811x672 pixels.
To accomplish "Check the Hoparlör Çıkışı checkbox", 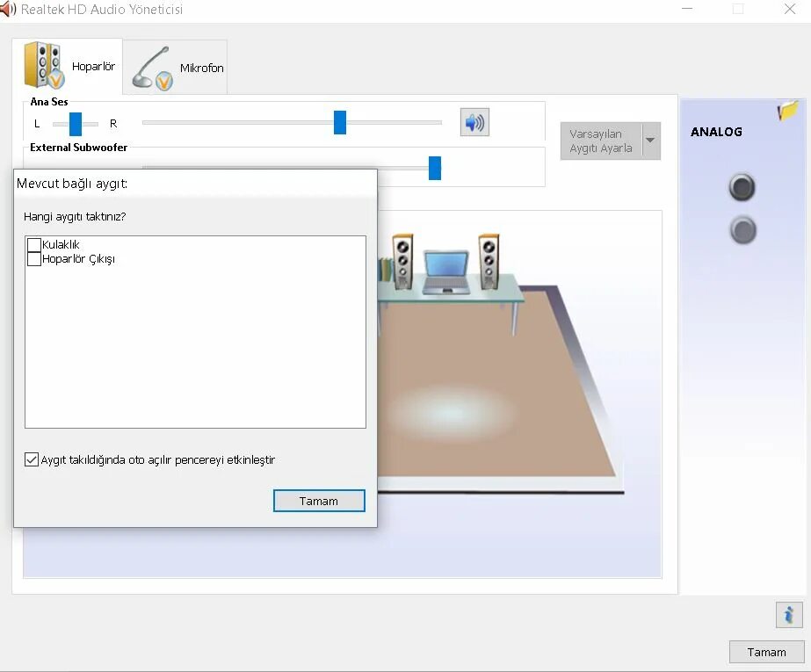I will (34, 258).
